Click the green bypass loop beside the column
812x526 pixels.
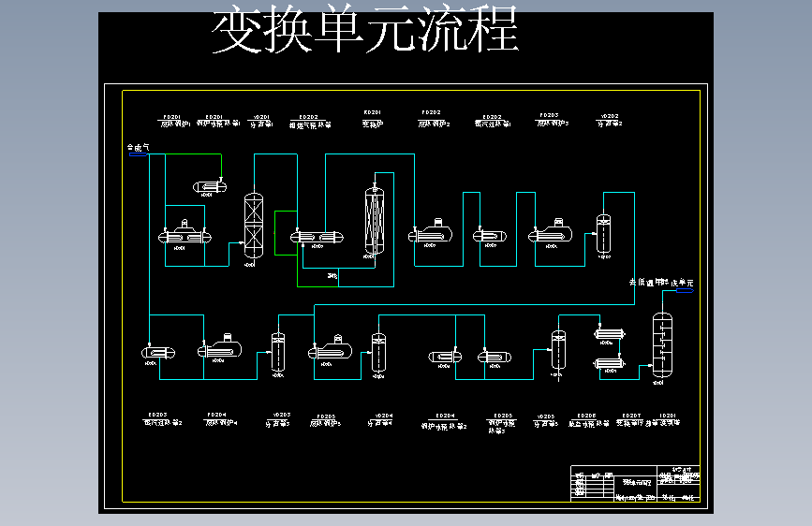286,232
